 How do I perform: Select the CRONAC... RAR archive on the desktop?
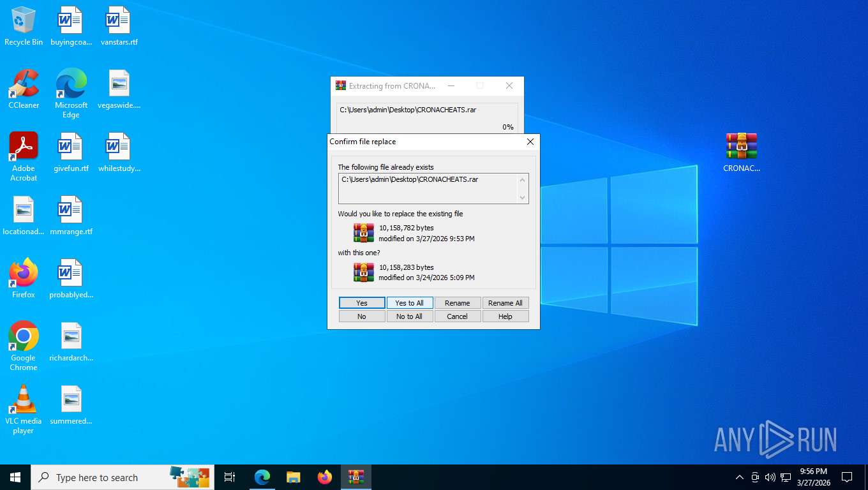[741, 152]
